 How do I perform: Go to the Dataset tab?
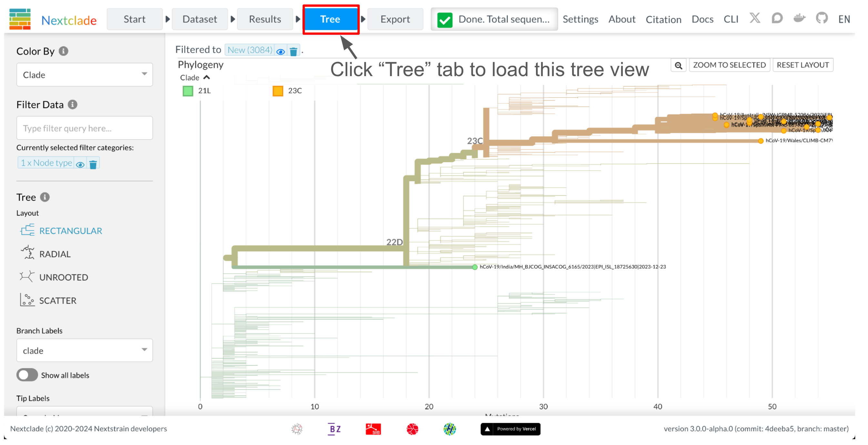[199, 19]
